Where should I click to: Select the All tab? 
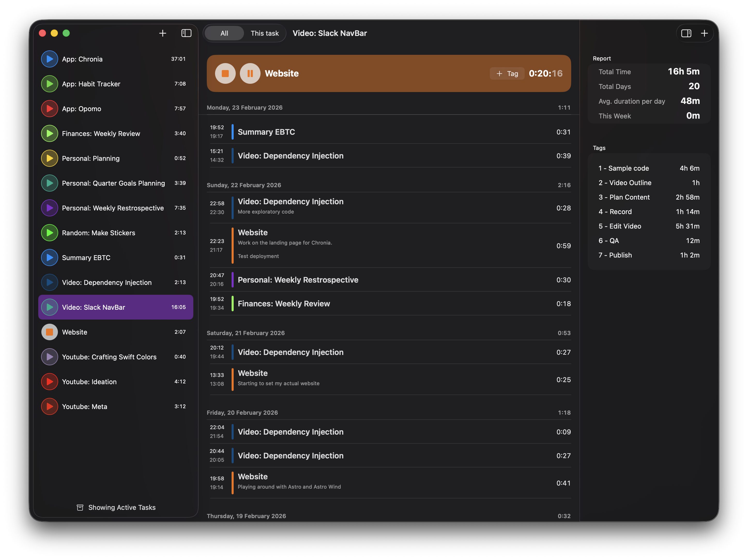pyautogui.click(x=224, y=33)
